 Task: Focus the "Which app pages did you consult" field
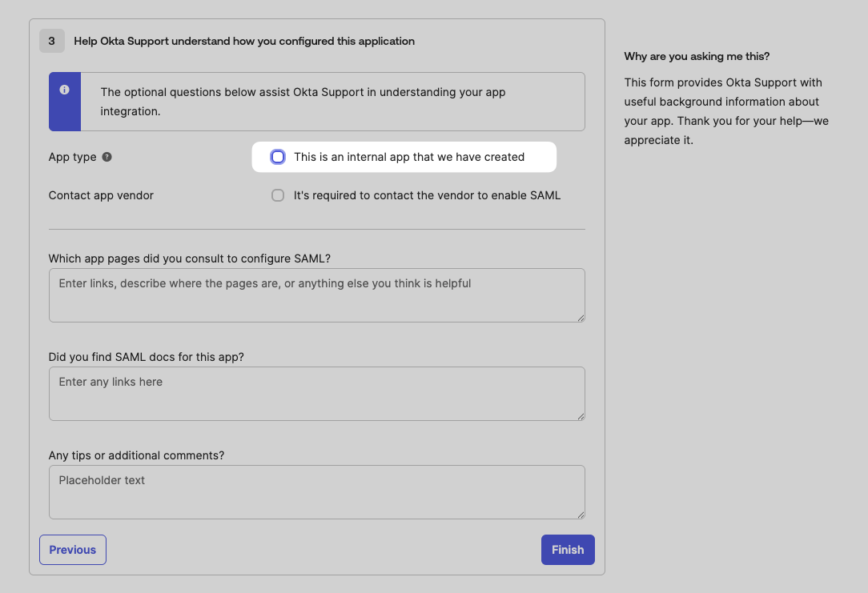tap(316, 295)
